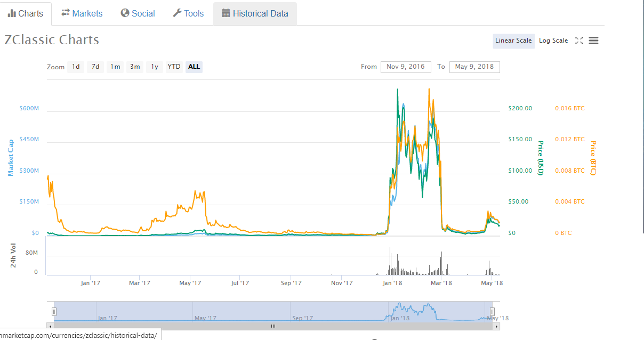This screenshot has width=644, height=340.
Task: Click the 0.008 BTC axis label
Action: tap(570, 171)
